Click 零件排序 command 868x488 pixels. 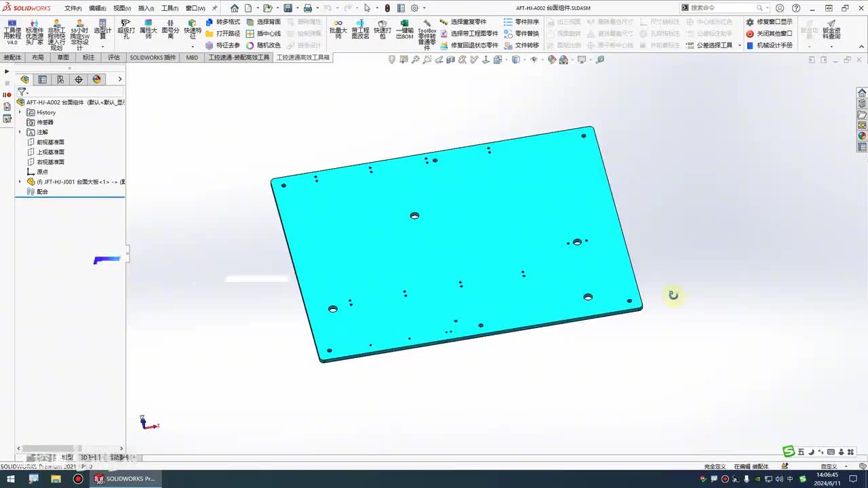click(521, 22)
